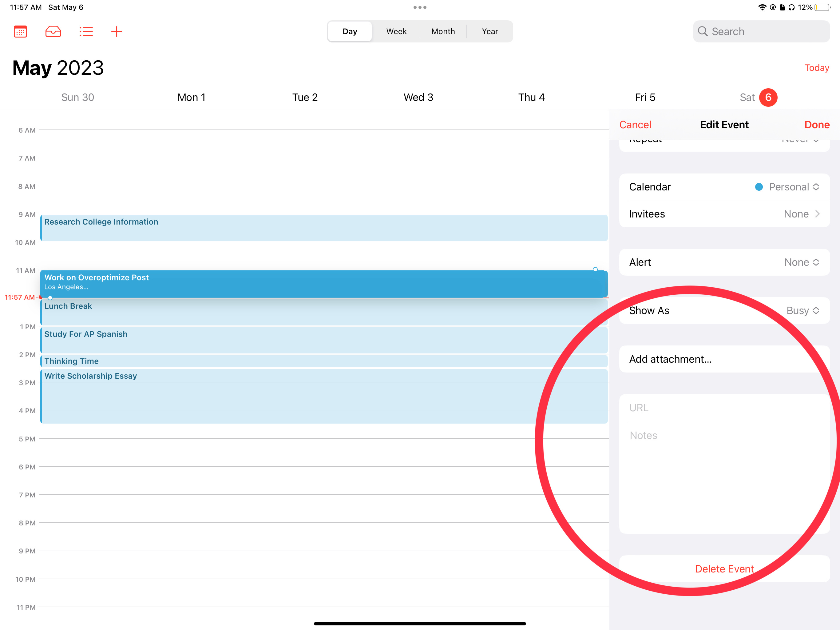
Task: Switch to Week view
Action: coord(396,32)
